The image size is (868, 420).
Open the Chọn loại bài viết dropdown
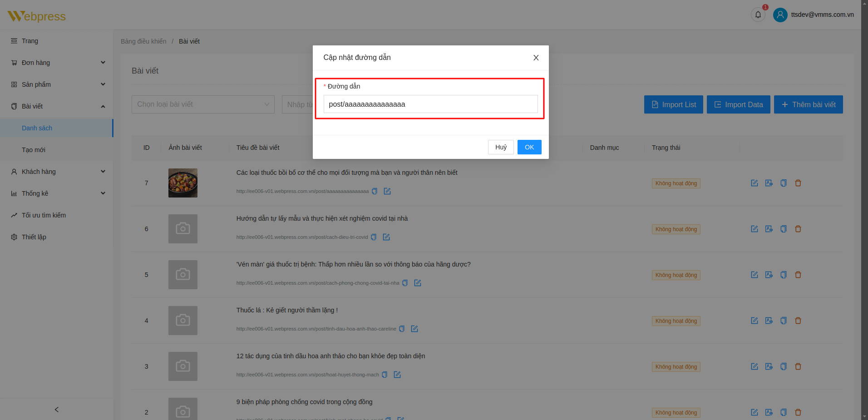pos(203,104)
